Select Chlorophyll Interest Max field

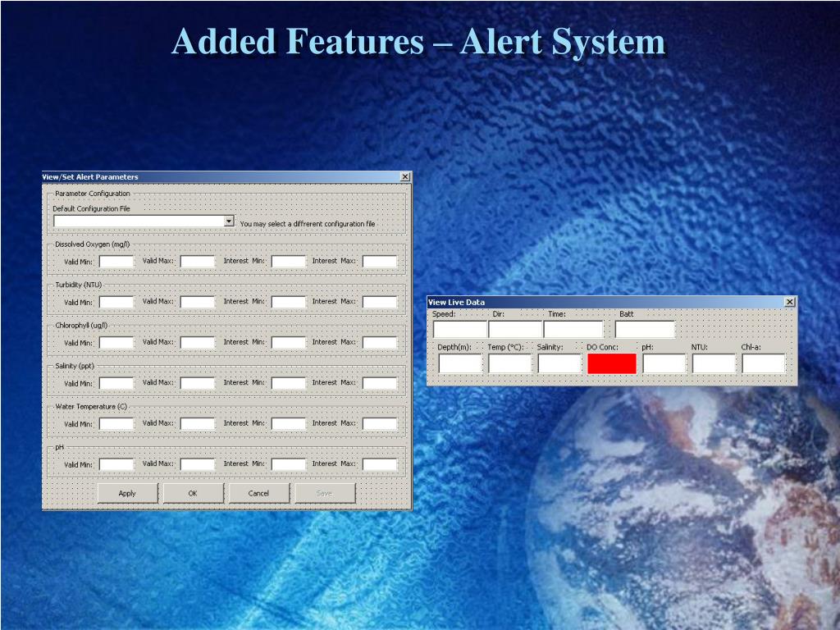(379, 343)
